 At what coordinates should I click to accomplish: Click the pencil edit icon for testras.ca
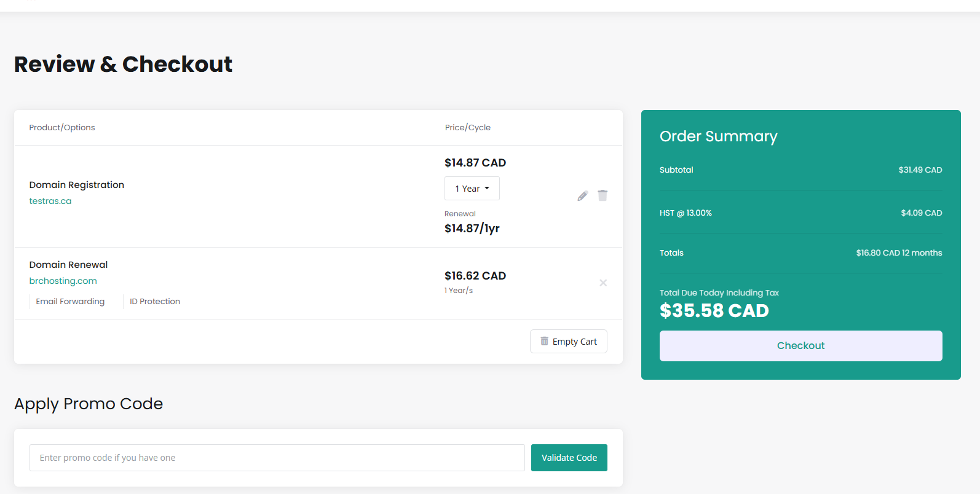pos(583,196)
